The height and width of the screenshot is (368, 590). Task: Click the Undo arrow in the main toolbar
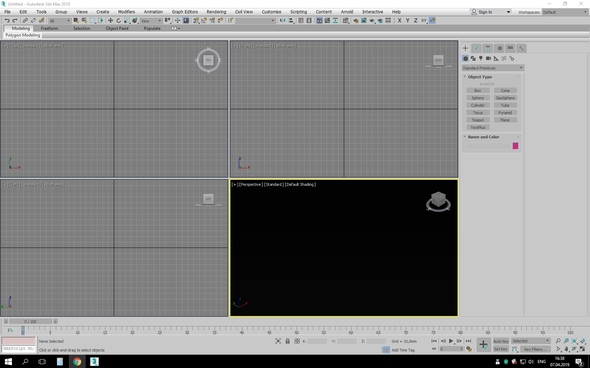pos(7,20)
